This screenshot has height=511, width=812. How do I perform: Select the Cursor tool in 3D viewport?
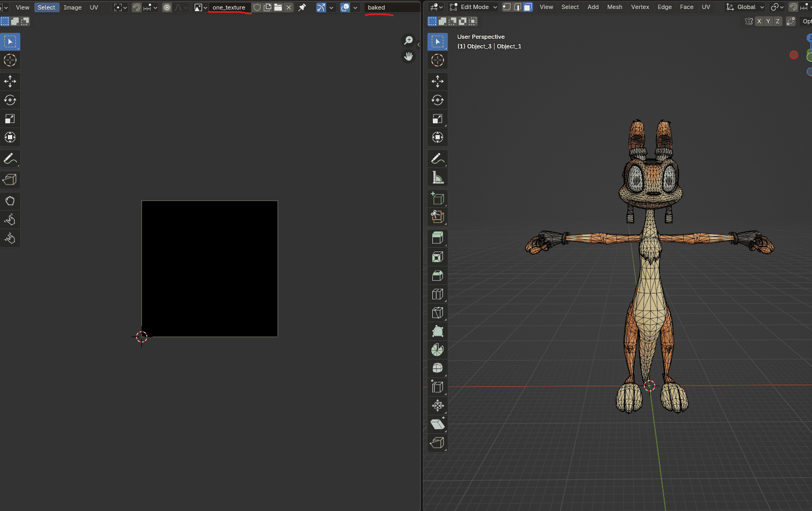pos(438,60)
